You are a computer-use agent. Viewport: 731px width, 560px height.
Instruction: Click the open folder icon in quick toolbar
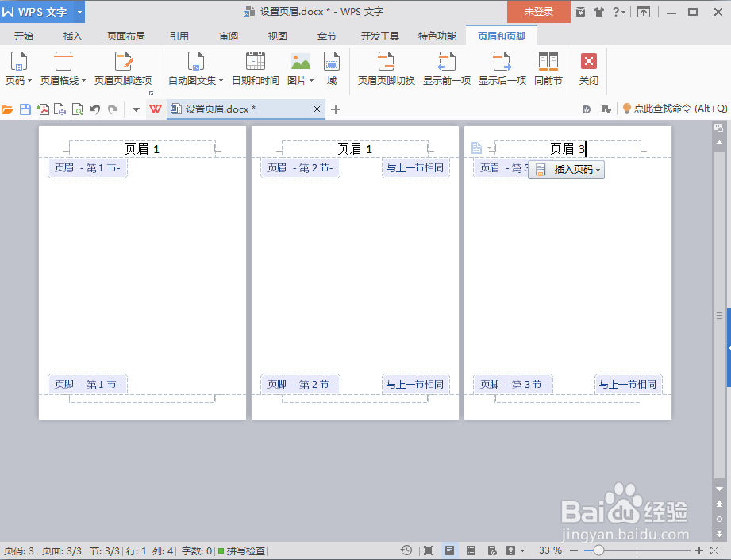[7, 109]
